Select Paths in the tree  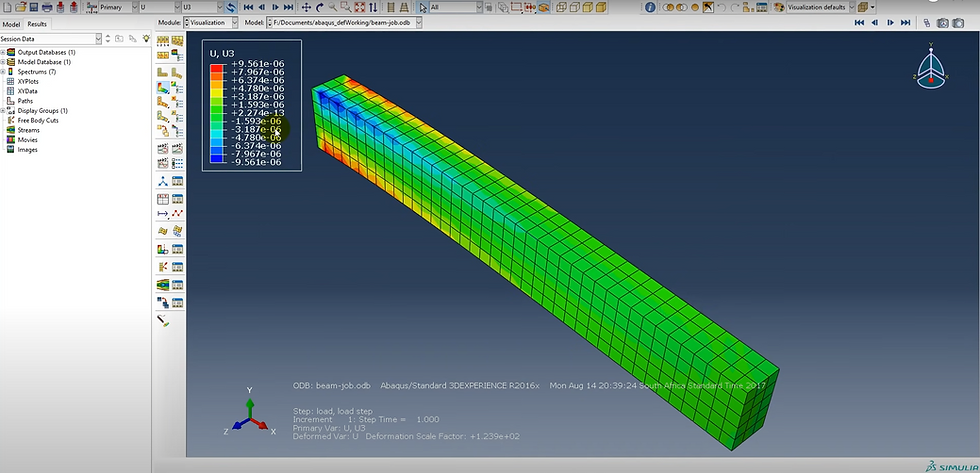click(25, 101)
